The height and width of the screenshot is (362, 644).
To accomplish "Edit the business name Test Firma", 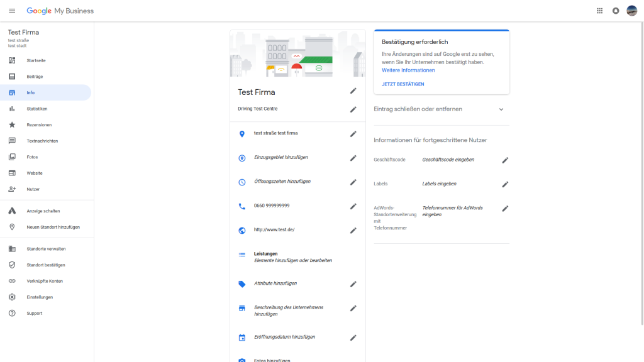I will click(353, 91).
